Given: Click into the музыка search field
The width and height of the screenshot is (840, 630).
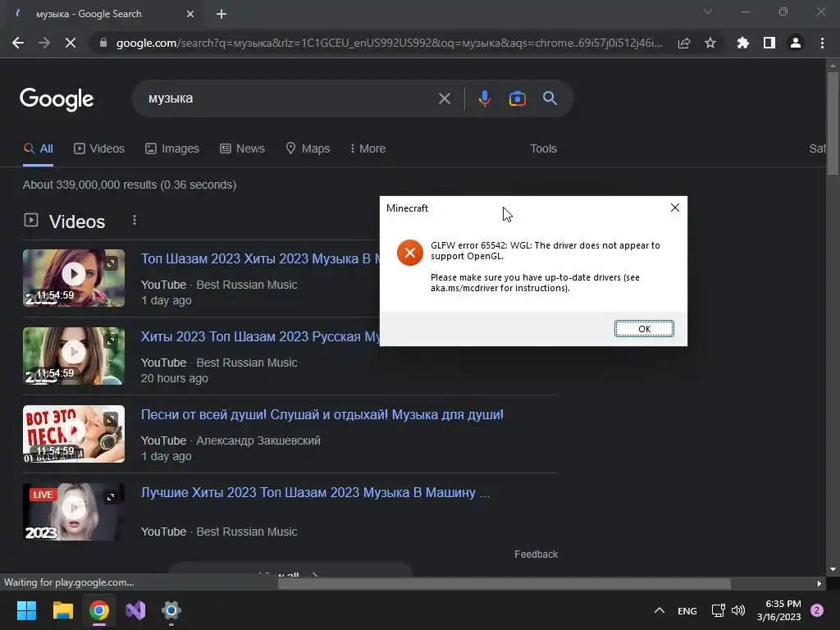Looking at the screenshot, I should click(x=290, y=98).
